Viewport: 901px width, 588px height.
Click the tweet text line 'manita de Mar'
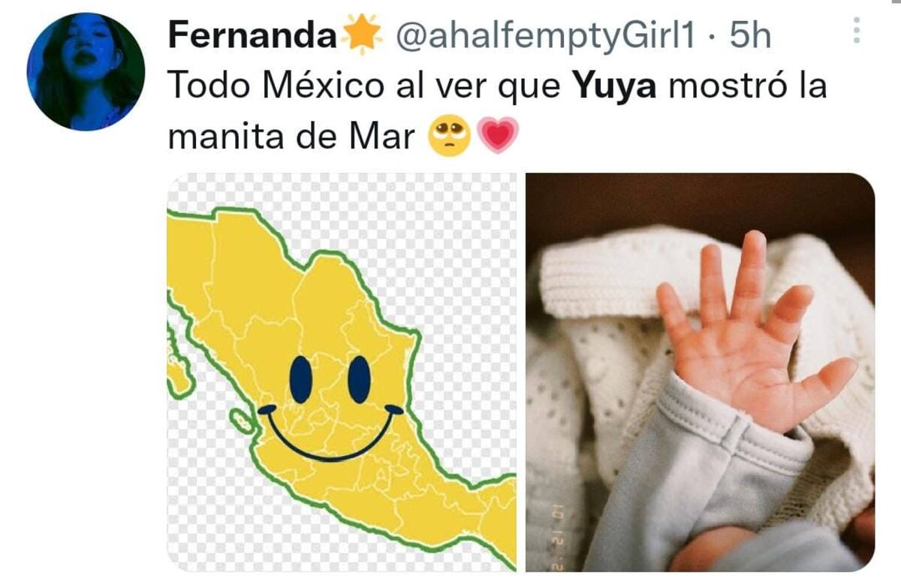click(x=291, y=137)
